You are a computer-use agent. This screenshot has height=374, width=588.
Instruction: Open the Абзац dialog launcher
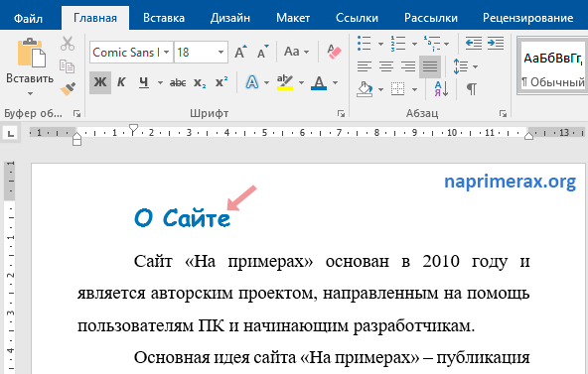503,113
